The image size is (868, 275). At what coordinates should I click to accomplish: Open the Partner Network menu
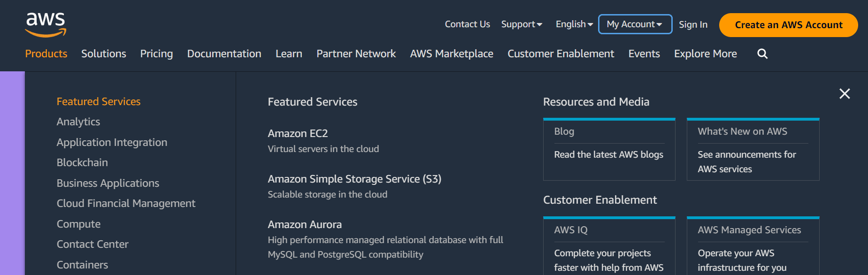coord(356,54)
